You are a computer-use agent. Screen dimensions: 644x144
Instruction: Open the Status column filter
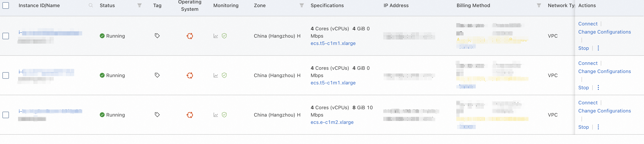140,5
